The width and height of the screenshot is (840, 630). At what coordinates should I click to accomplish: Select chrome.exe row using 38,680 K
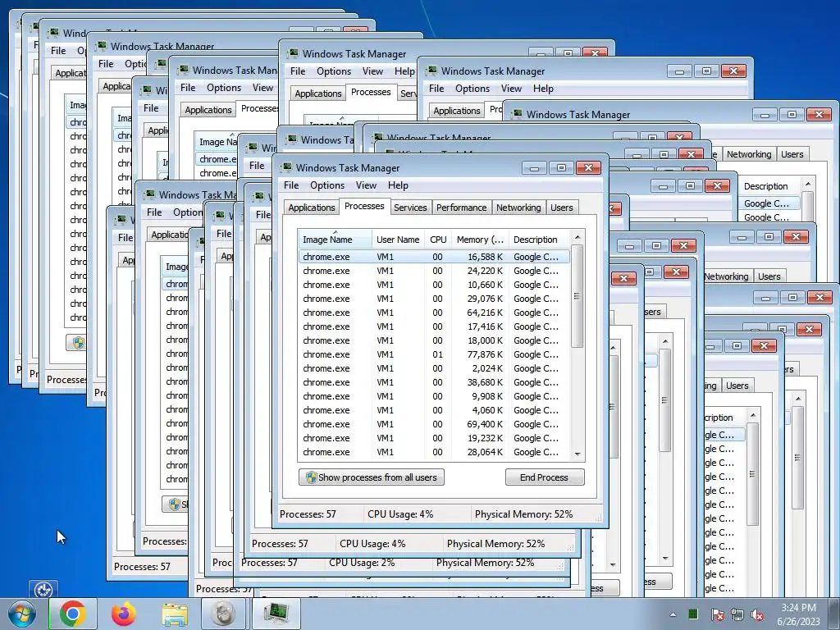434,382
